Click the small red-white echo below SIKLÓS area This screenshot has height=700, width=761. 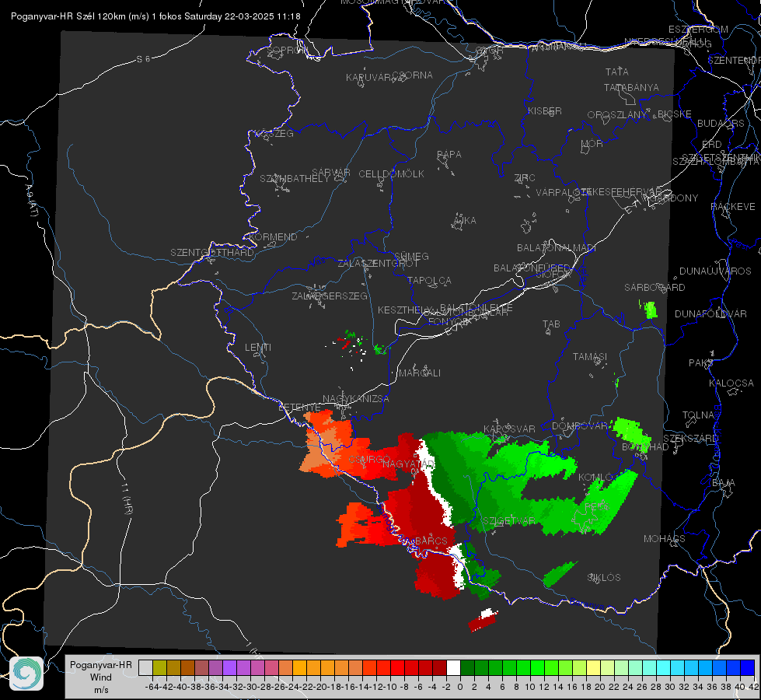483,619
